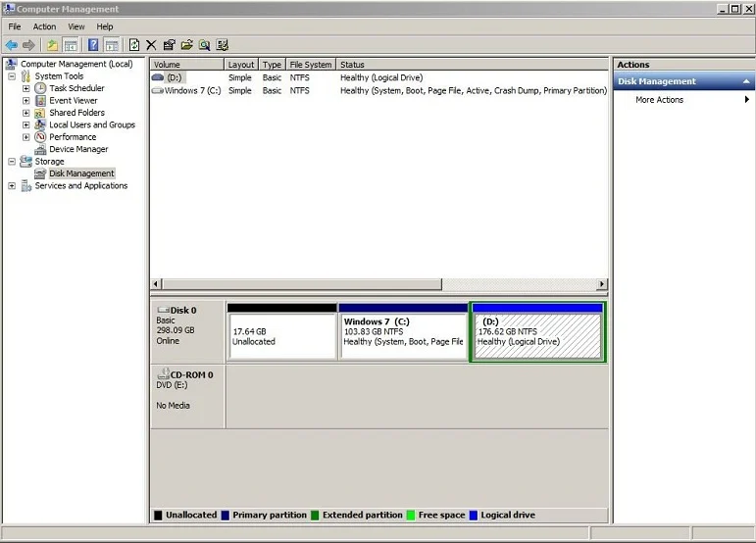Click the Disk 0 label panel
Viewport: 756px width, 543px height.
[187, 331]
